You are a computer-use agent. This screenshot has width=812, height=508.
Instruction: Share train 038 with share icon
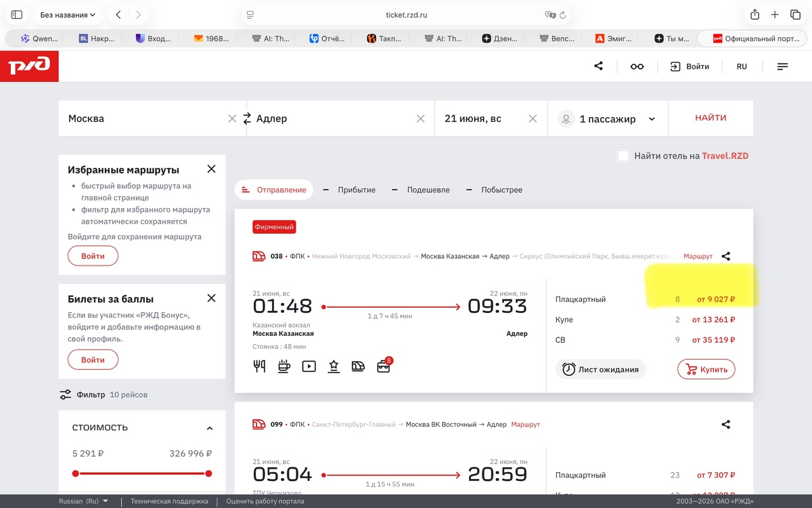click(726, 257)
